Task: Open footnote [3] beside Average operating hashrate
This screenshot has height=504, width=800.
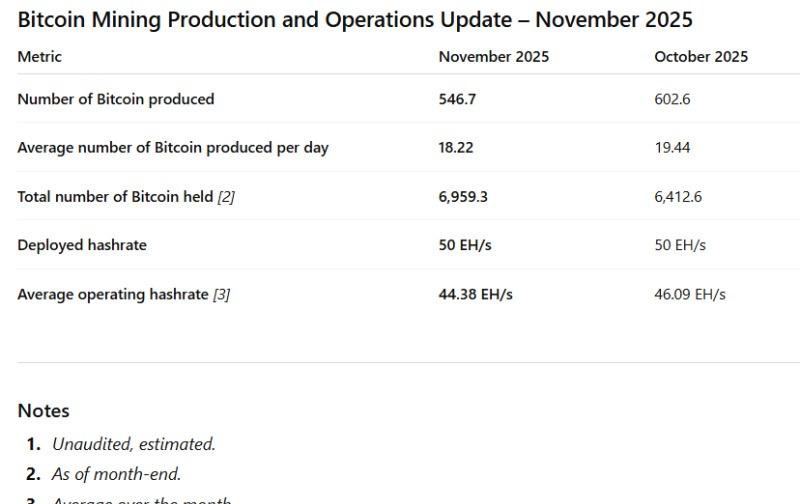Action: (x=221, y=294)
